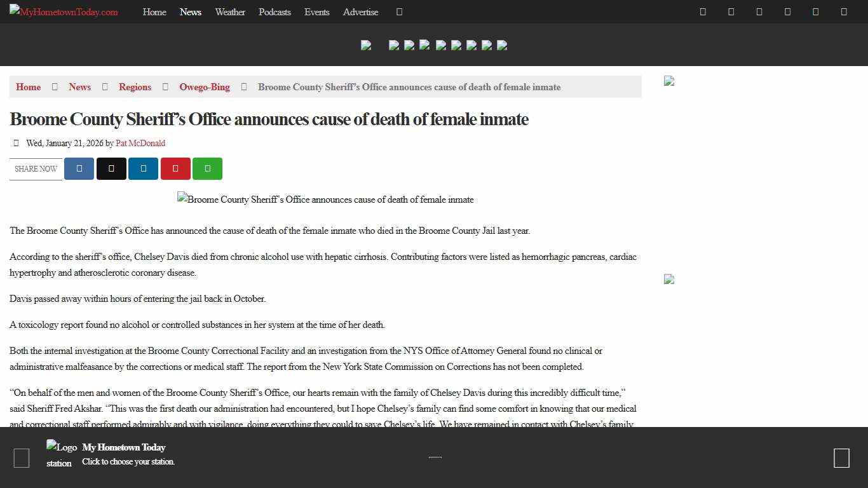Click the first social icon in top-right bar
868x488 pixels.
[703, 11]
